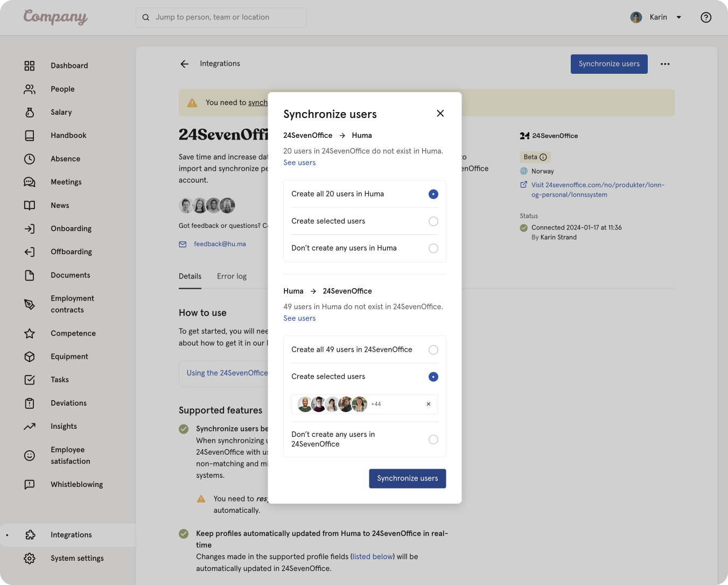Open the Whistleblowing alert message icon
Viewport: 728px width, 585px height.
pos(30,484)
